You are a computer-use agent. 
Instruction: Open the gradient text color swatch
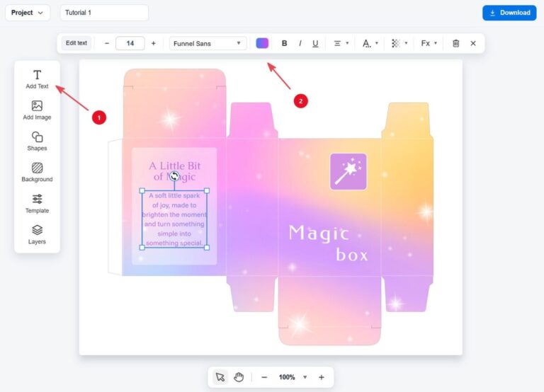tap(262, 43)
